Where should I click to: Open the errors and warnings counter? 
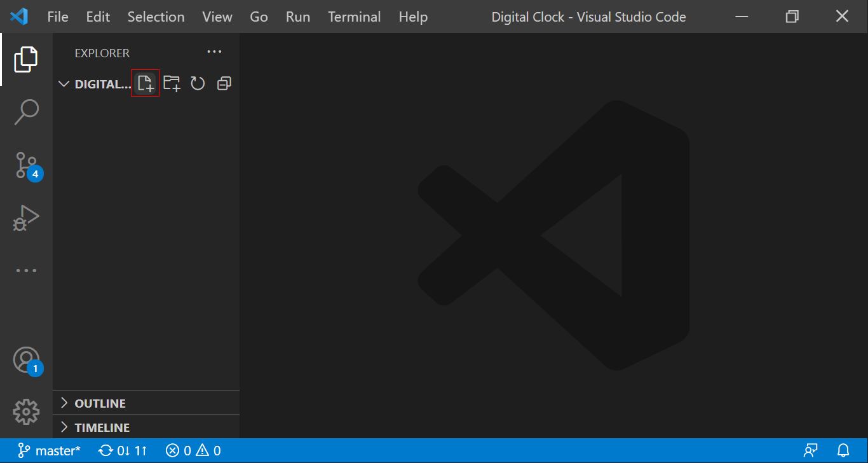(193, 450)
